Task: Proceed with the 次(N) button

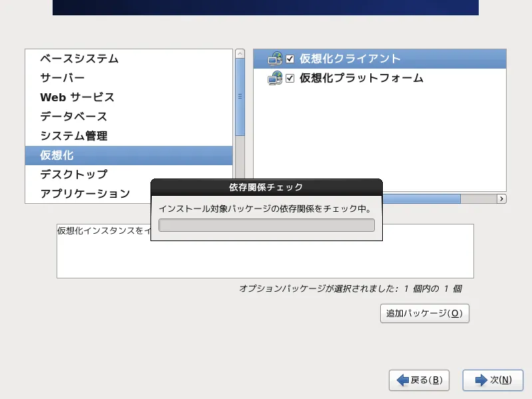Action: (493, 380)
